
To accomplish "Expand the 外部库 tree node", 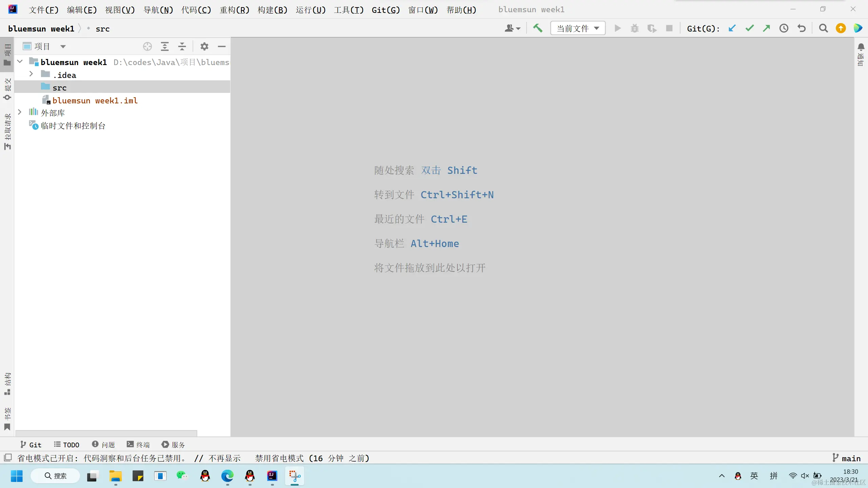I will 20,112.
